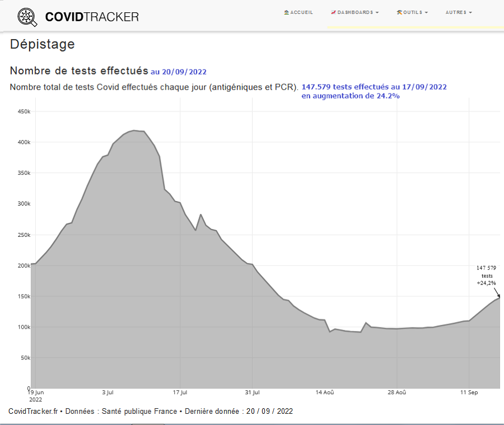Click the 'Dépistage' section heading
This screenshot has height=425, width=504.
pyautogui.click(x=42, y=44)
